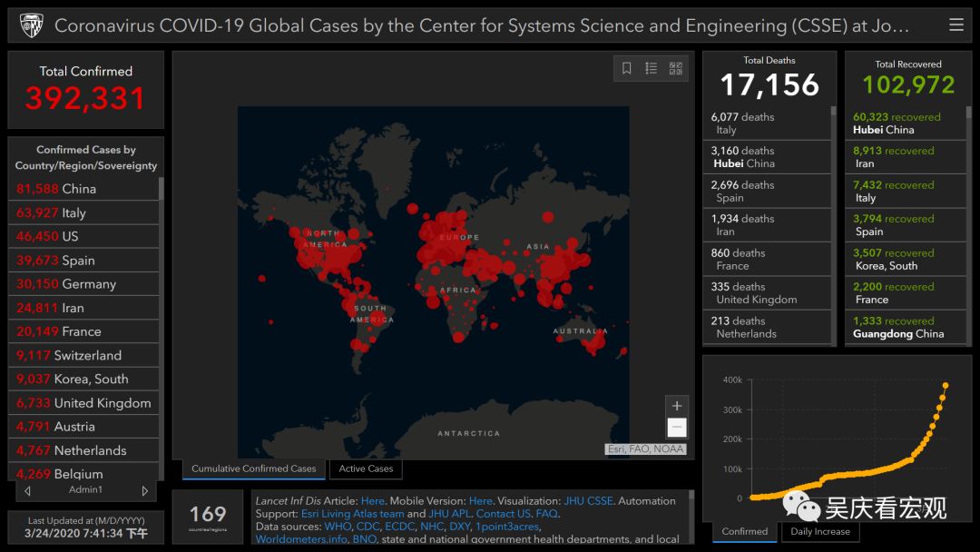Screen dimensions: 980x552
Task: Click the 2,696 deaths Spain entry
Action: pos(767,192)
